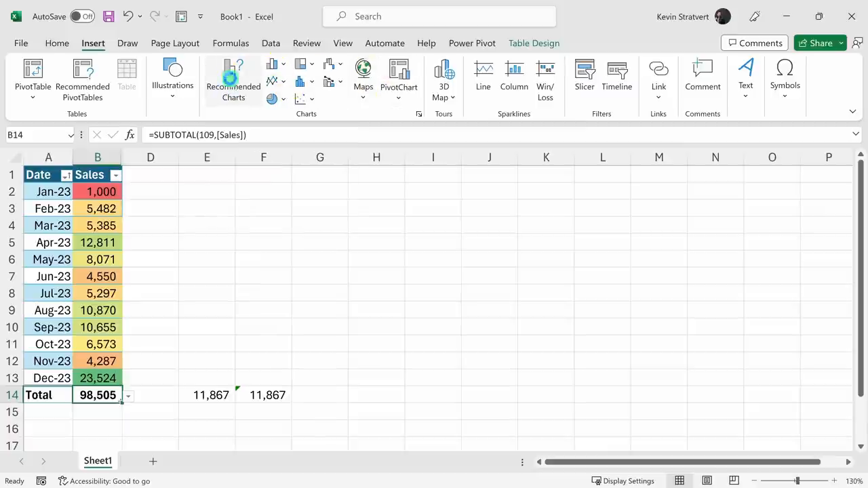Open the Symbols group
The image size is (868, 488).
[x=785, y=79]
